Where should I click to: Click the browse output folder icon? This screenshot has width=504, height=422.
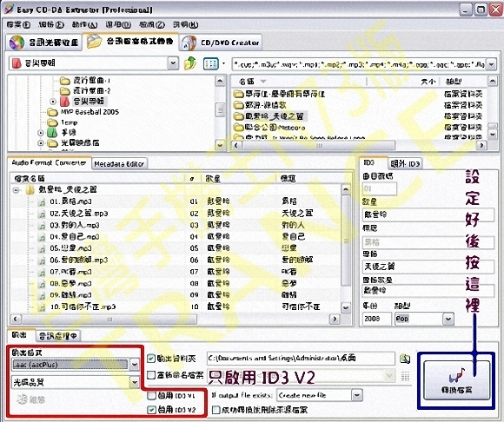(405, 359)
